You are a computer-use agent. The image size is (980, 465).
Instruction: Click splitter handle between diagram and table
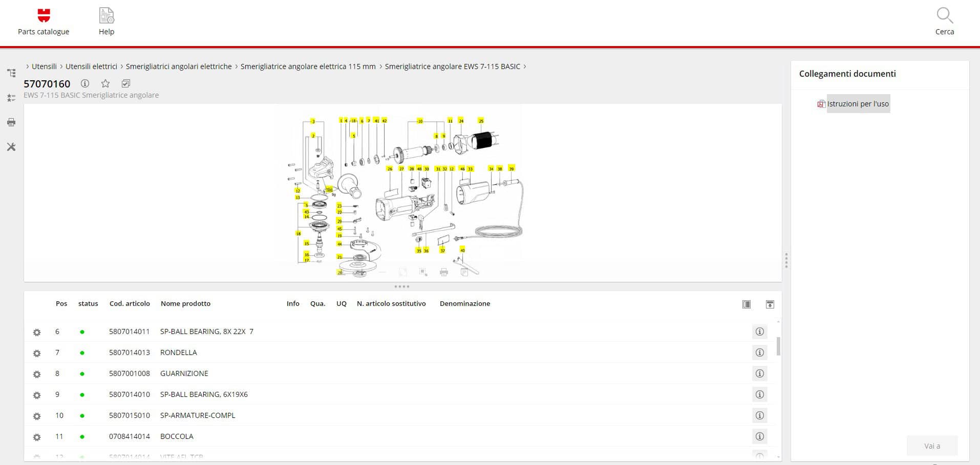pyautogui.click(x=402, y=286)
